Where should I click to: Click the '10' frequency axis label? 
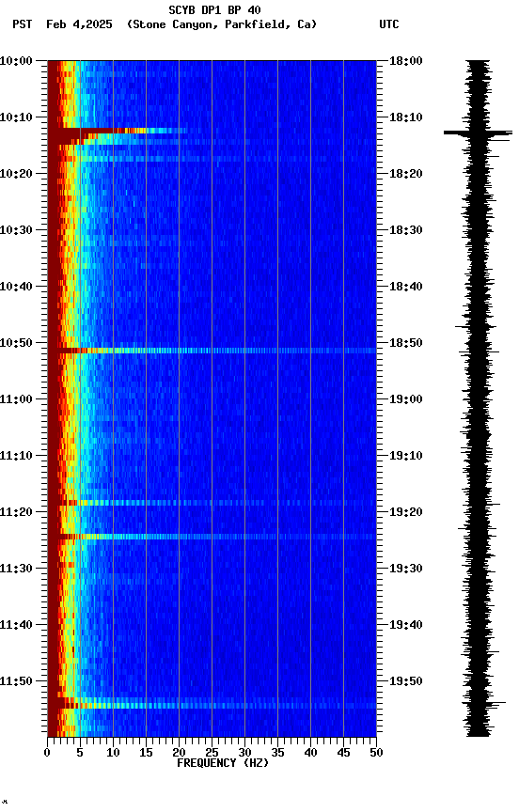113,753
